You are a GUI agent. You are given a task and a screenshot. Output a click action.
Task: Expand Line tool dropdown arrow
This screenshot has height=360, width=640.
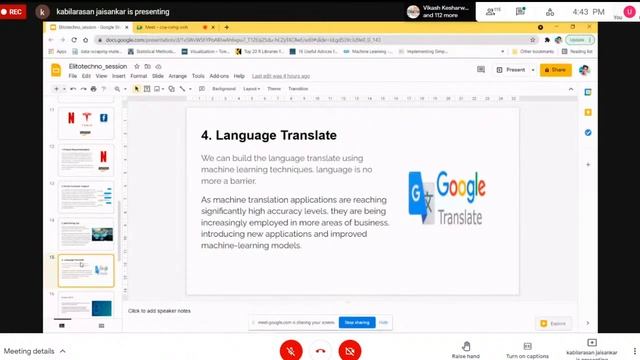(x=190, y=89)
